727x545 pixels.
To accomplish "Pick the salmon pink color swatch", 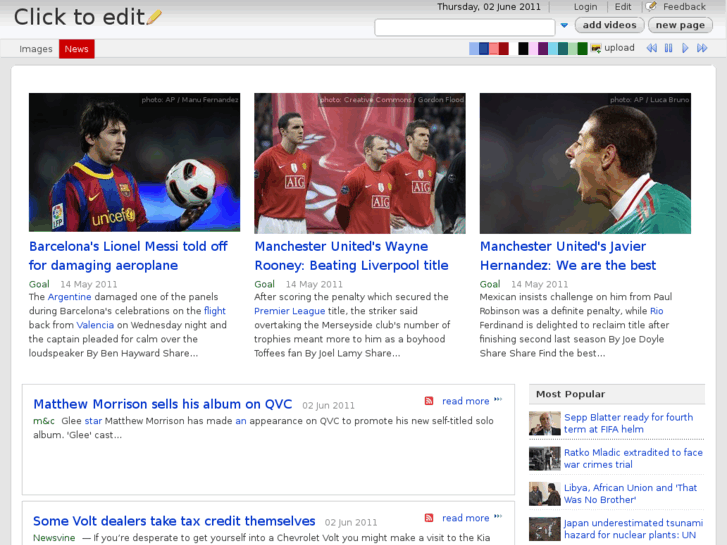I will point(494,49).
